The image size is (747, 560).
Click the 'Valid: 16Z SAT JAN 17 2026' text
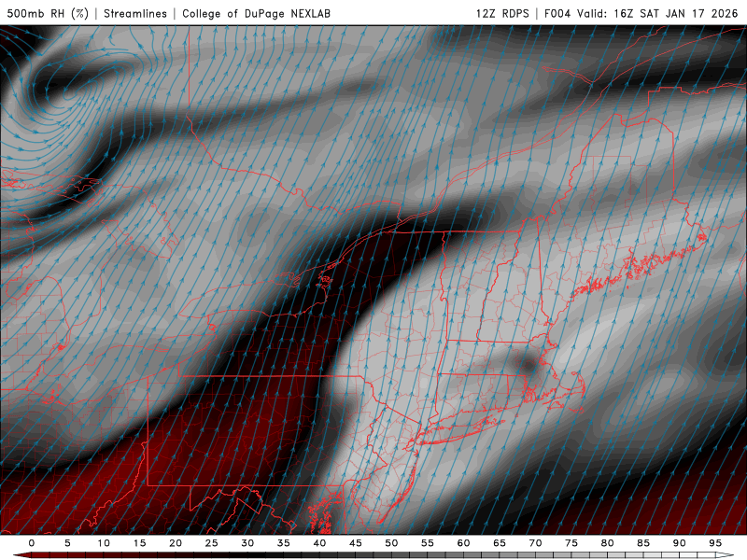(x=657, y=13)
